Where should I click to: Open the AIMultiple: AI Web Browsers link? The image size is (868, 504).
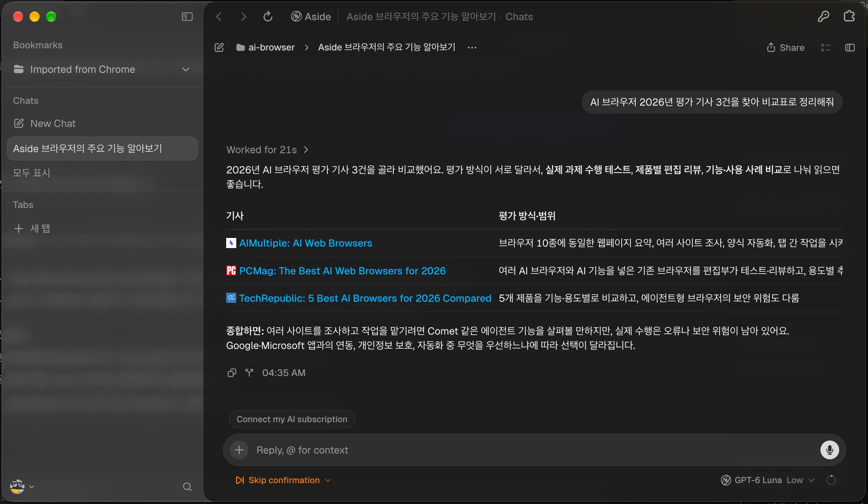tap(305, 243)
